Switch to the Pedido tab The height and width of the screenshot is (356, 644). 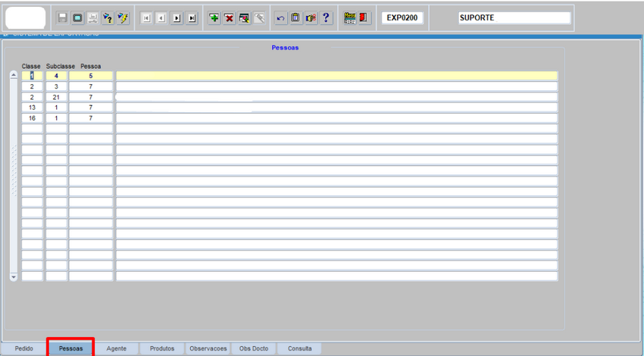pyautogui.click(x=23, y=348)
